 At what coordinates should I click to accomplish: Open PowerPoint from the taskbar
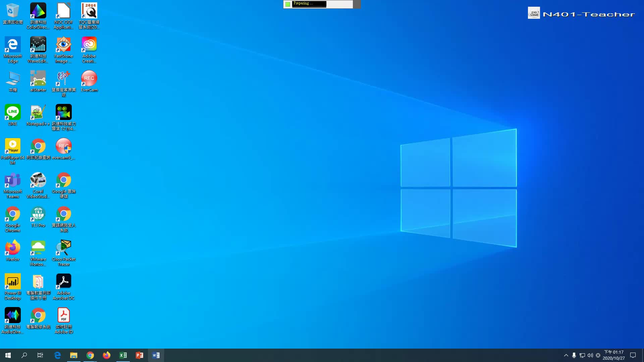click(x=140, y=355)
